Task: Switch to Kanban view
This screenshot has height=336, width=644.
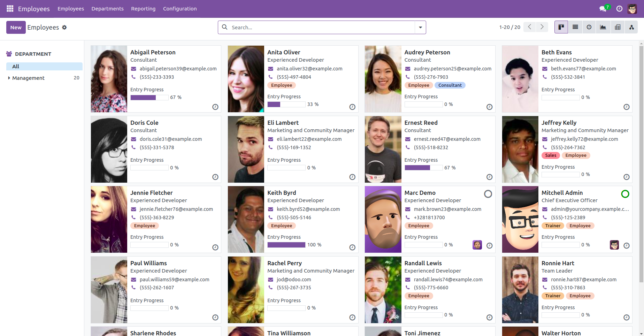Action: [561, 27]
